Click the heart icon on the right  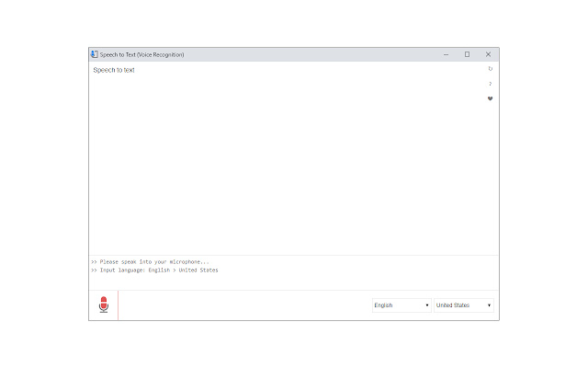point(490,98)
